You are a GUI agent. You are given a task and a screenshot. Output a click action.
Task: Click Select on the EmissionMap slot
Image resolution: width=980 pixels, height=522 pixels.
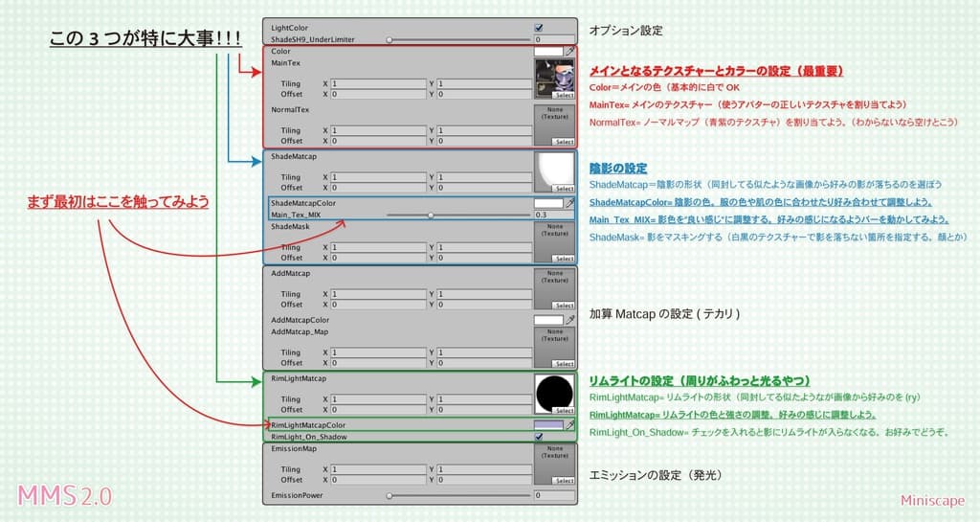click(x=564, y=480)
